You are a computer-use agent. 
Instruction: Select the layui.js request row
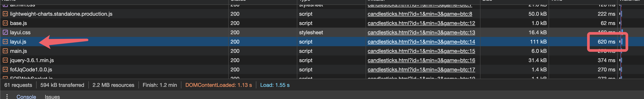click(322, 42)
